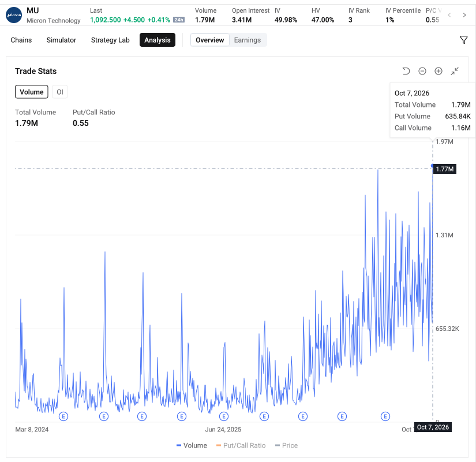Click the blue data point on the crosshair
This screenshot has width=476, height=462.
(x=432, y=166)
